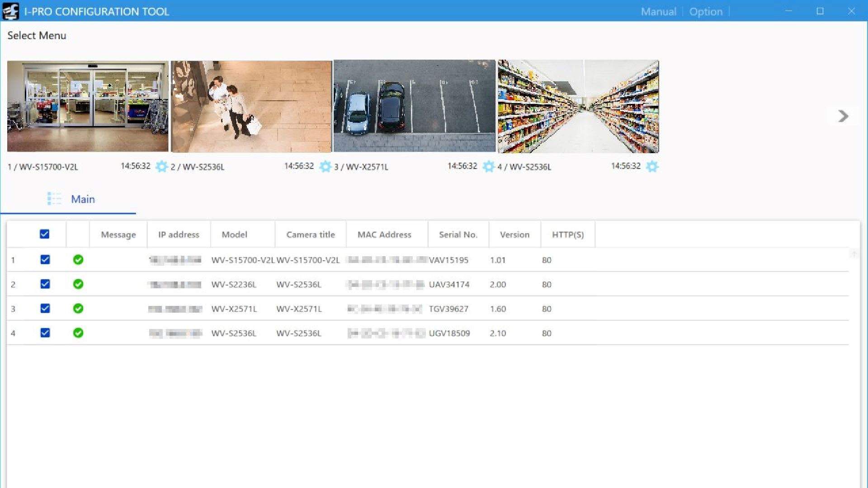Click the green status icon in row 3

point(78,309)
